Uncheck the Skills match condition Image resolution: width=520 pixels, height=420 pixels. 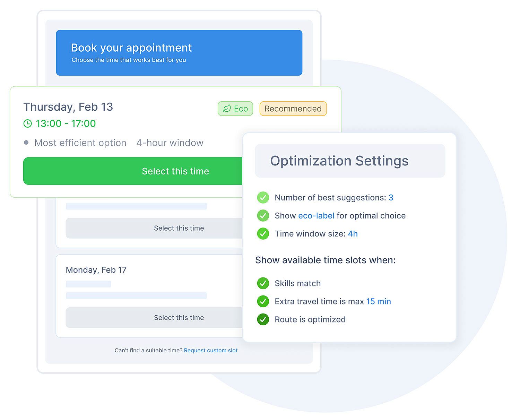[263, 283]
